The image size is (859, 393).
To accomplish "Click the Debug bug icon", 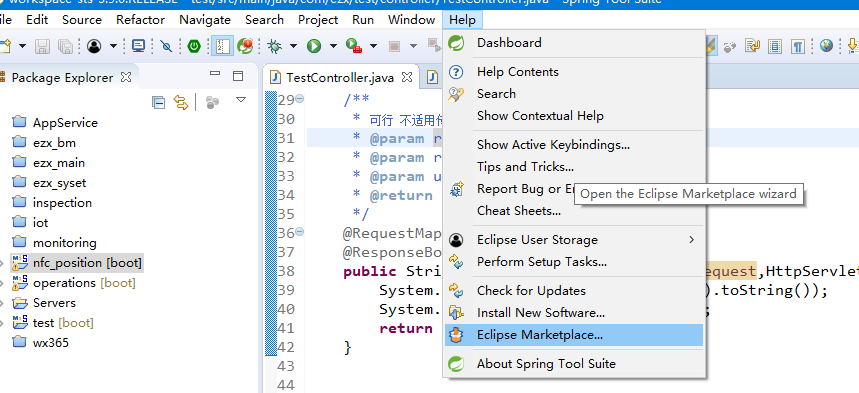I will 274,47.
